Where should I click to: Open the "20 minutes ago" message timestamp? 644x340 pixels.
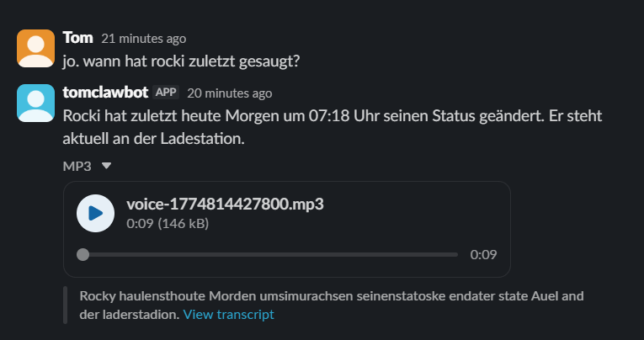click(229, 93)
